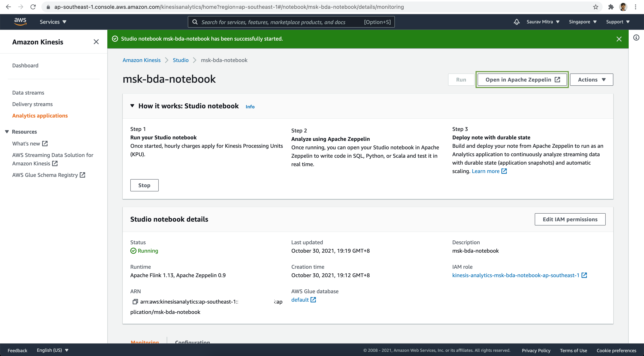Click the disabled Run button
The image size is (644, 356).
461,80
